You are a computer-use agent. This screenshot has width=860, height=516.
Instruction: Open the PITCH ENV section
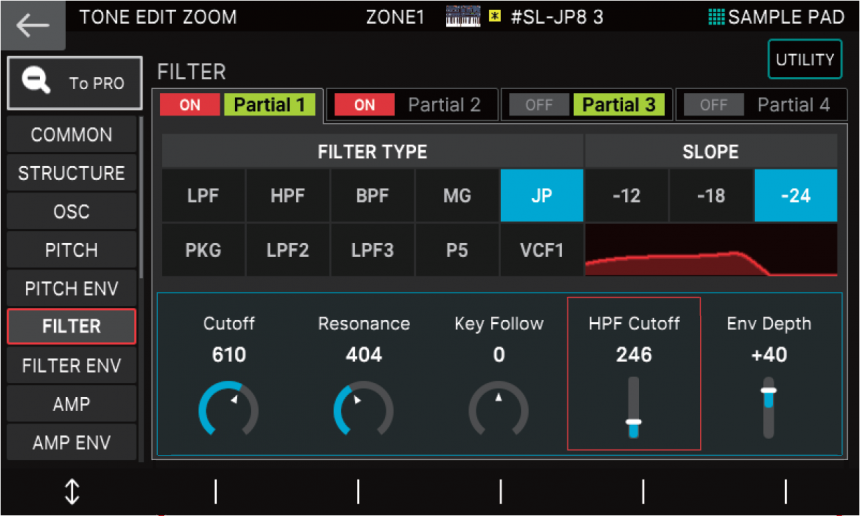click(72, 288)
